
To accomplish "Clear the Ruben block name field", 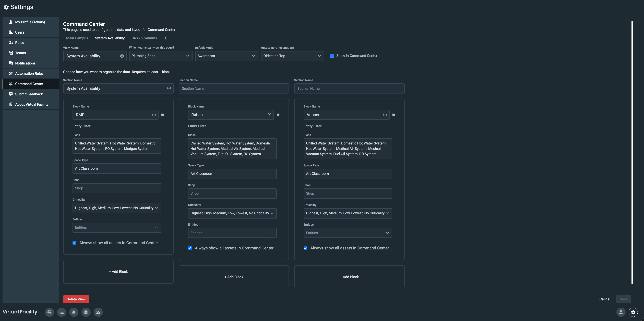I will (x=269, y=115).
